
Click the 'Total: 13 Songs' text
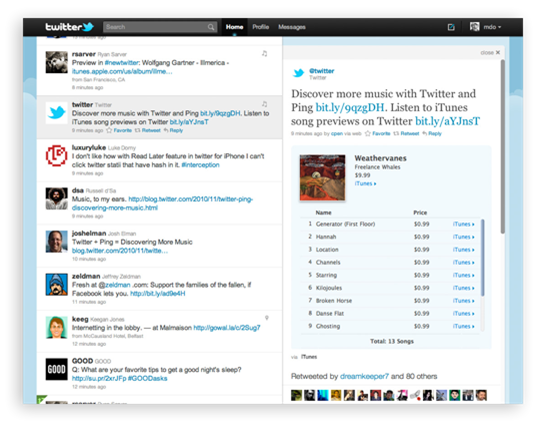click(x=392, y=341)
